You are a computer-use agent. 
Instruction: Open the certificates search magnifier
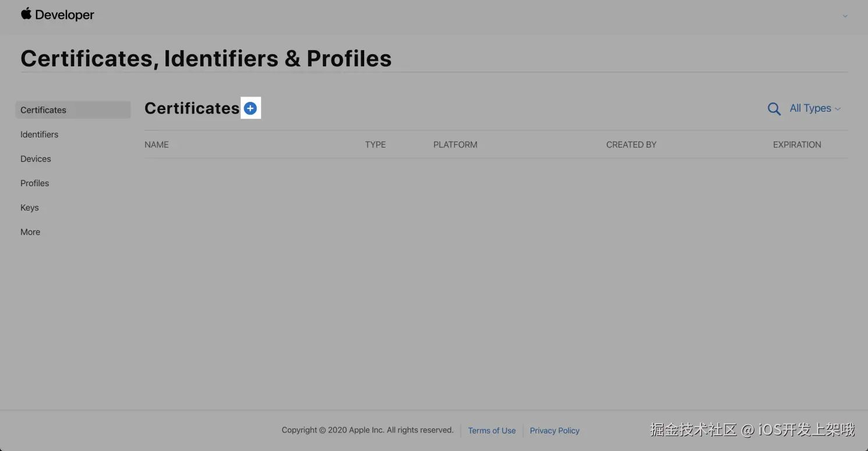[x=774, y=109]
